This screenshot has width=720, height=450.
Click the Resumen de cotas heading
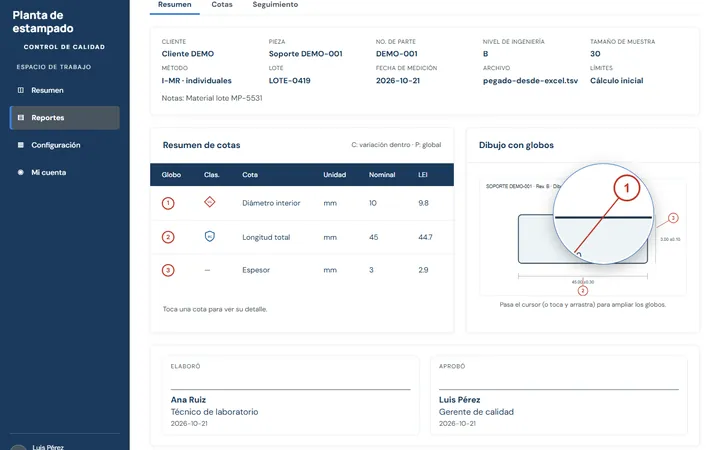[x=201, y=145]
